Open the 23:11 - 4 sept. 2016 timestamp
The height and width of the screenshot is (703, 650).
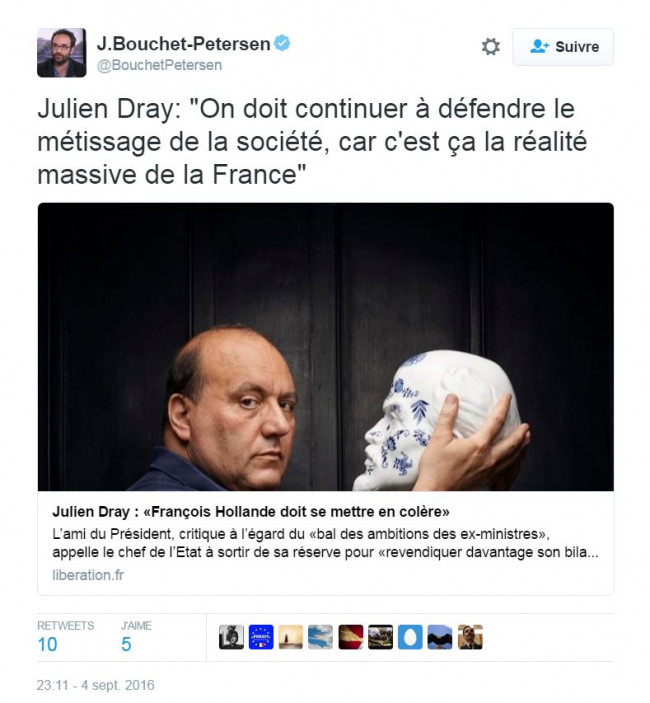(95, 685)
